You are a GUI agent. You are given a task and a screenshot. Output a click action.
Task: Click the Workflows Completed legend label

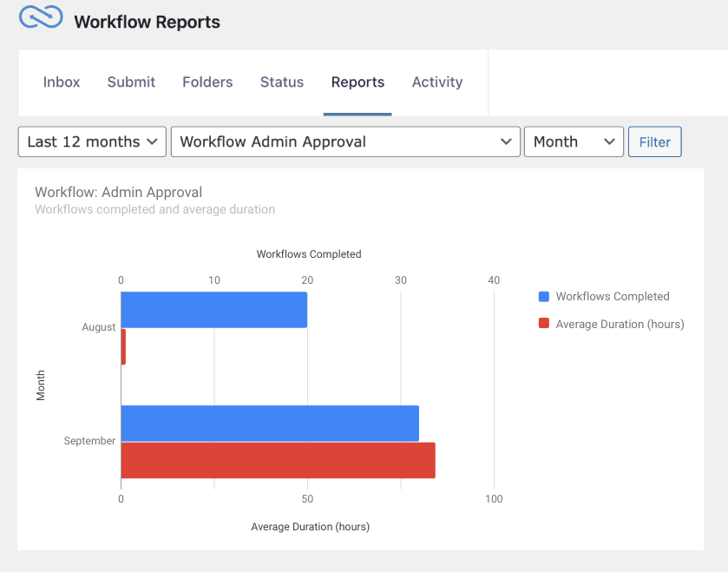pyautogui.click(x=613, y=297)
